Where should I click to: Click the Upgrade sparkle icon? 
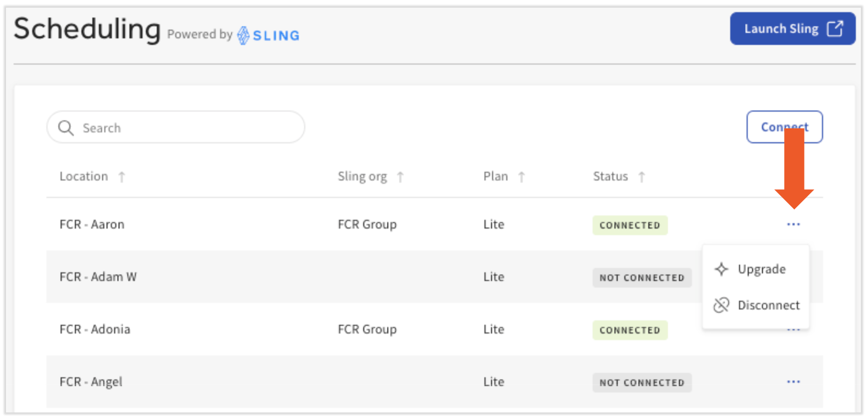721,269
